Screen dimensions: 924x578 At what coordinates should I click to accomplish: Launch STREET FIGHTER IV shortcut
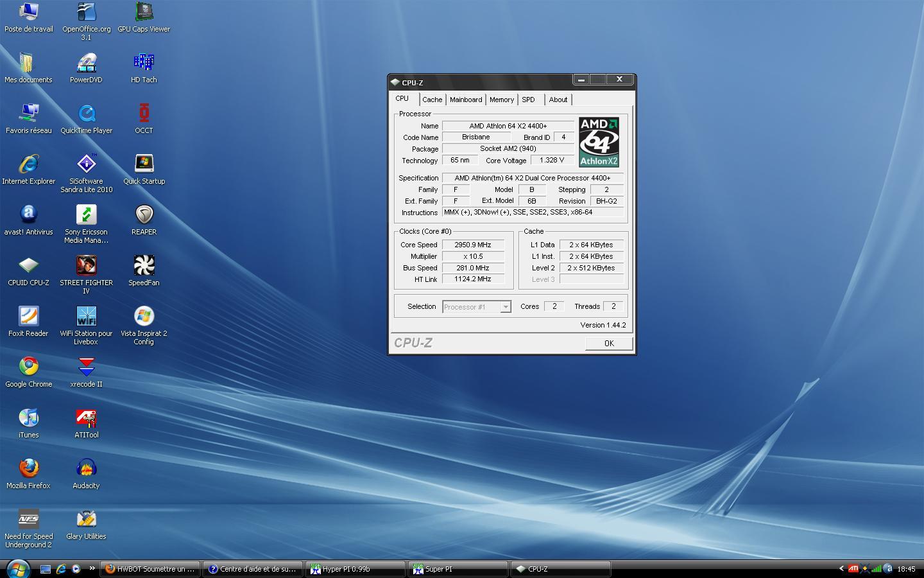pos(86,275)
